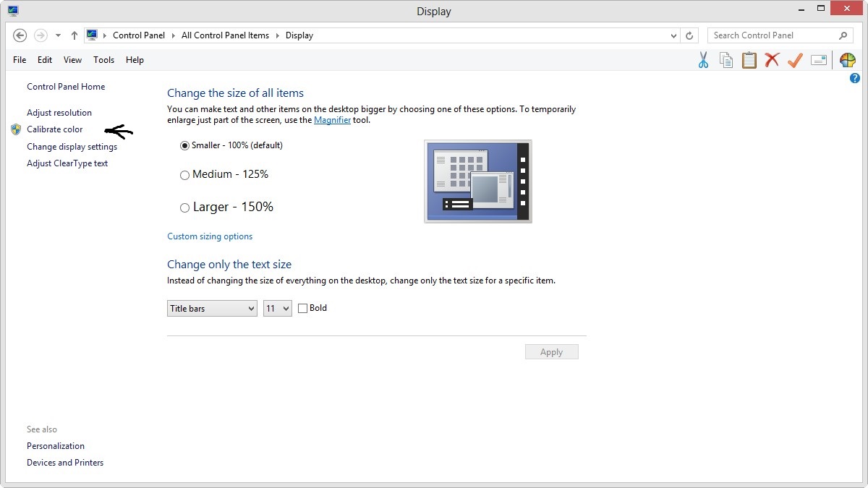This screenshot has height=488, width=868.
Task: Open the address bar history dropdown
Action: [674, 35]
